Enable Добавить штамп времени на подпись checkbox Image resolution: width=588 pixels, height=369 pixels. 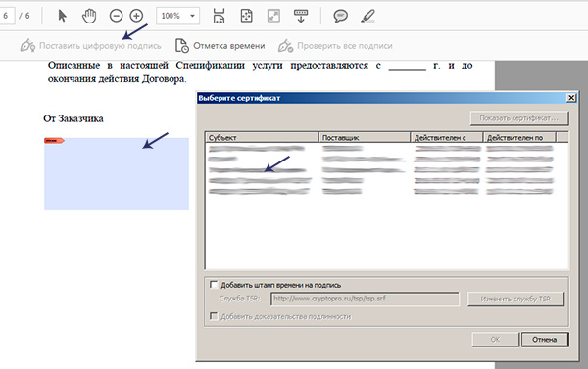pos(214,285)
